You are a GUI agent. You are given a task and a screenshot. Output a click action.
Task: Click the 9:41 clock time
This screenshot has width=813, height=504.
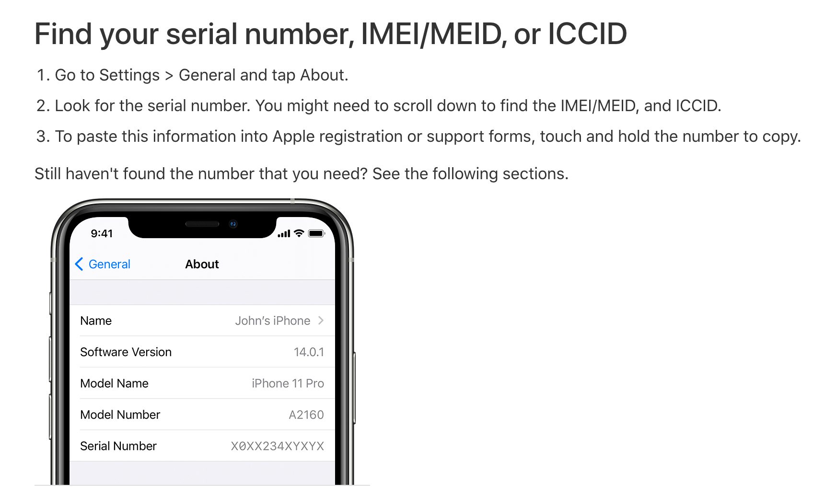[x=102, y=233]
